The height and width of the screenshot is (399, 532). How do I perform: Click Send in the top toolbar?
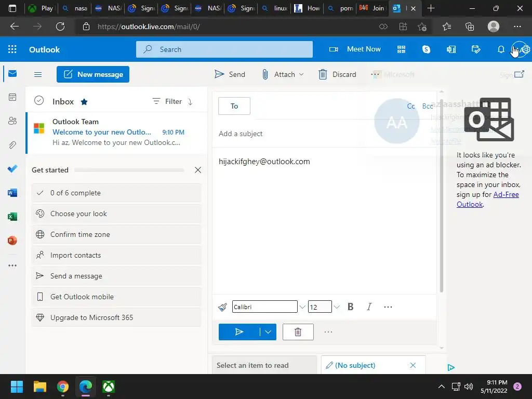coord(230,74)
